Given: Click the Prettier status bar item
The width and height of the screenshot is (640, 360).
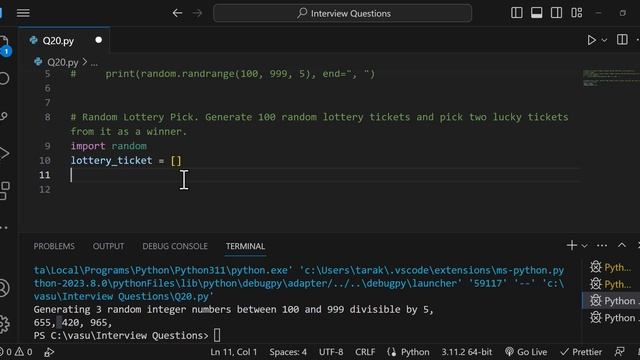Looking at the screenshot, I should tap(581, 352).
